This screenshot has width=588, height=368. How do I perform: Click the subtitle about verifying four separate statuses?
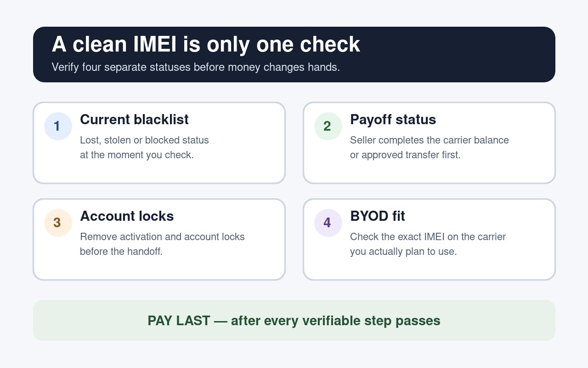click(196, 67)
